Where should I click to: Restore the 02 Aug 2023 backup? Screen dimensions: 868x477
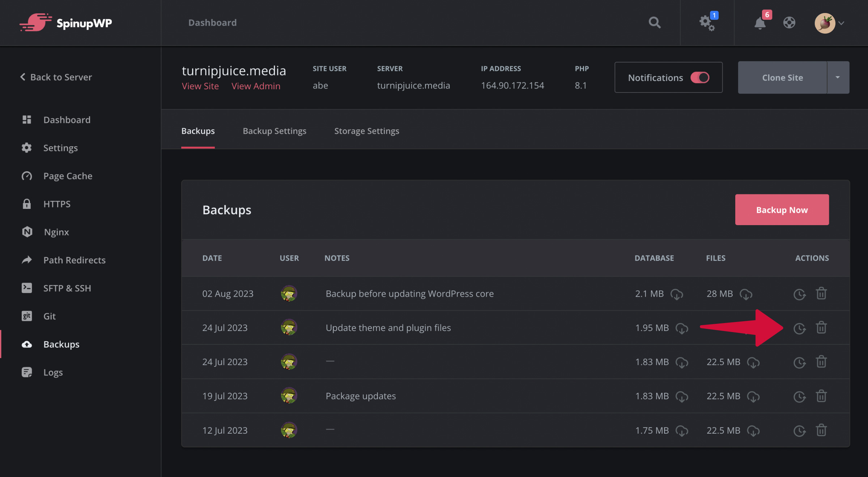click(x=799, y=294)
